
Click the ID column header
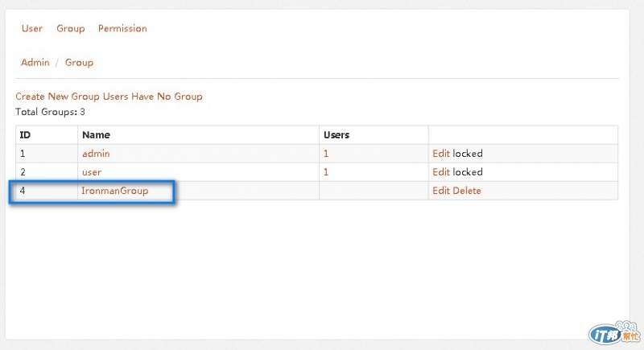(x=25, y=135)
